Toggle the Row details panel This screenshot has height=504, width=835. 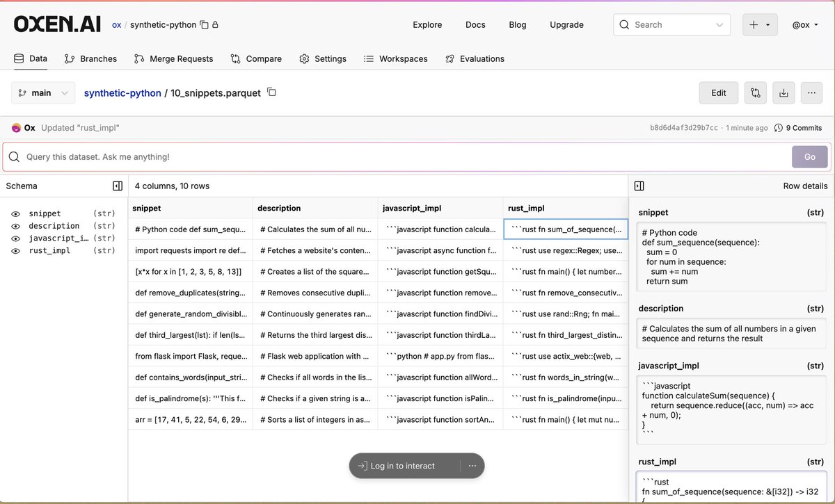tap(639, 186)
